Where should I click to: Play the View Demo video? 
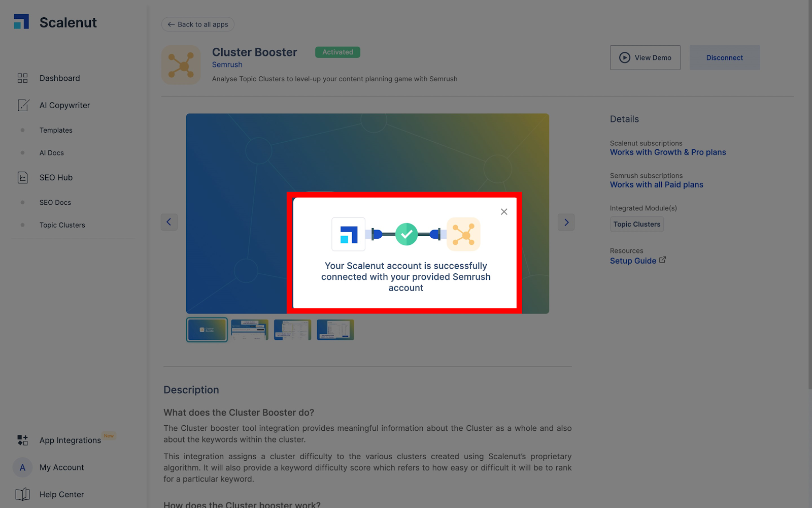pyautogui.click(x=645, y=57)
